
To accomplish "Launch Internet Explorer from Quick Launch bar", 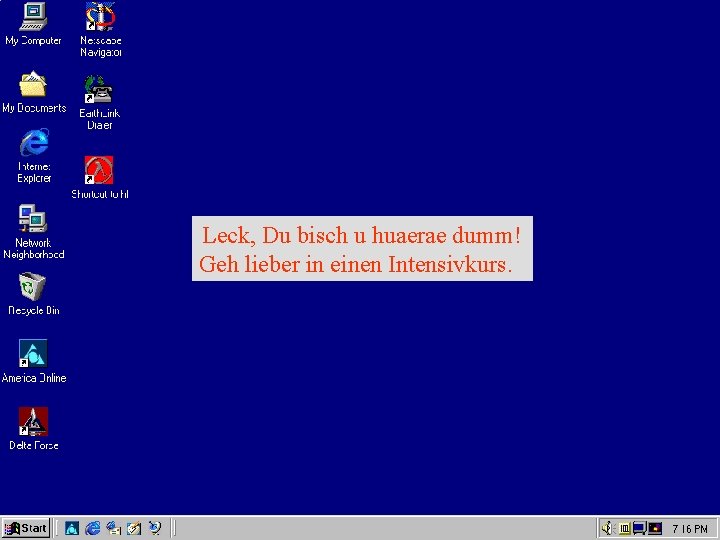I will click(x=93, y=528).
